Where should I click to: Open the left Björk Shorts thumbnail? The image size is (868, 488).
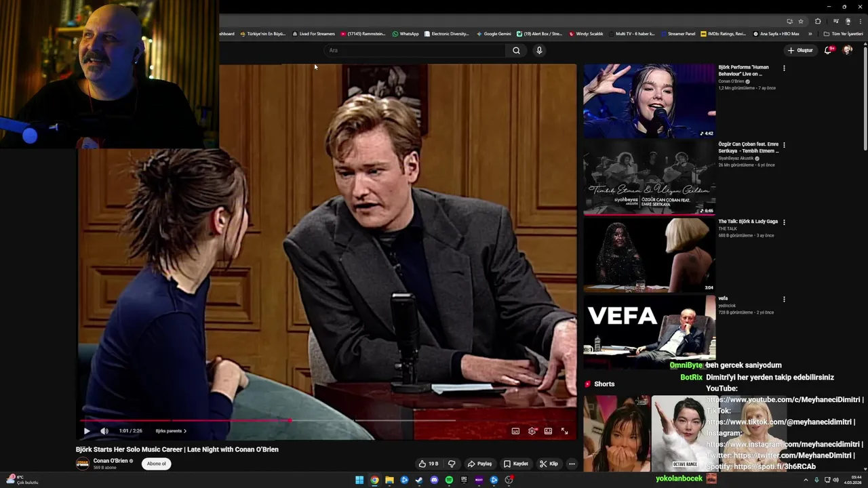pyautogui.click(x=616, y=434)
